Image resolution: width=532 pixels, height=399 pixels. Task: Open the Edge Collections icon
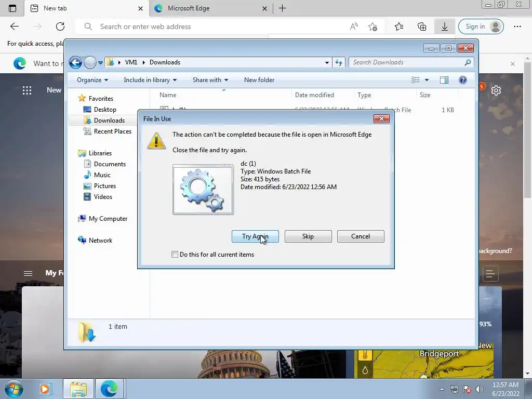click(x=422, y=26)
